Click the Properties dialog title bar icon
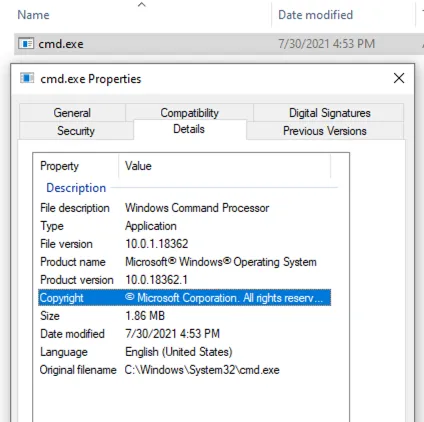 coord(27,78)
